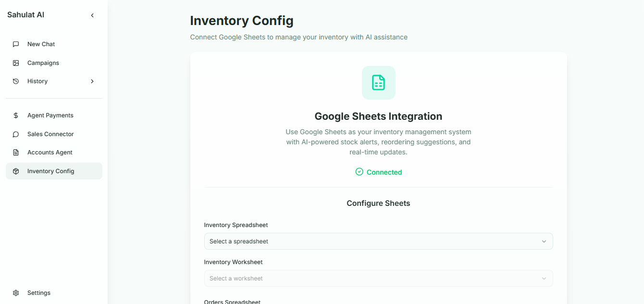The width and height of the screenshot is (644, 304).
Task: Click the Inventory Config page heading
Action: 242,21
